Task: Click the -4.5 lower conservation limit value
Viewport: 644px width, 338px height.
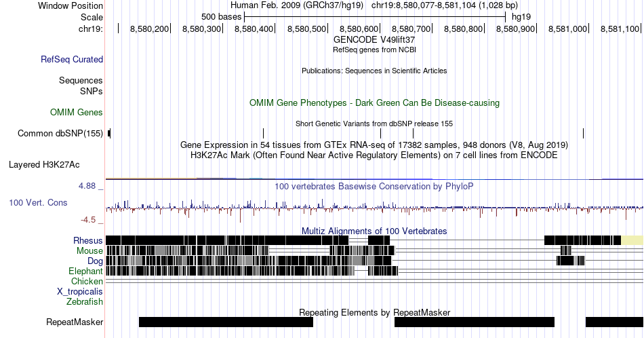Action: coord(88,220)
